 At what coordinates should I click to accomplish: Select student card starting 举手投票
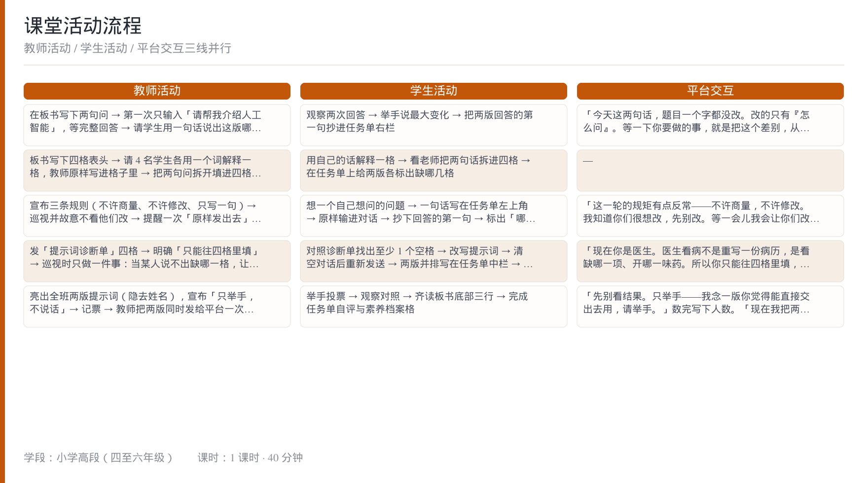(434, 307)
